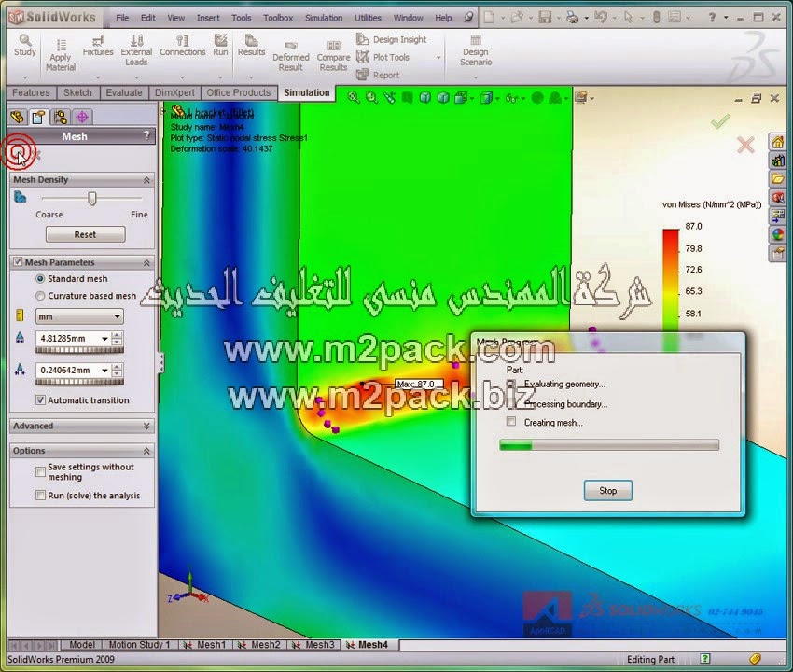Open the Insert menu
The height and width of the screenshot is (672, 793).
coord(208,18)
